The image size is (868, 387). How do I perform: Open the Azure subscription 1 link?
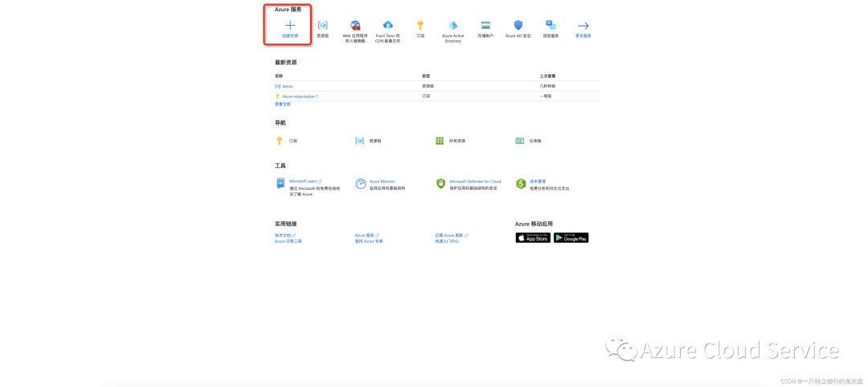pyautogui.click(x=300, y=97)
